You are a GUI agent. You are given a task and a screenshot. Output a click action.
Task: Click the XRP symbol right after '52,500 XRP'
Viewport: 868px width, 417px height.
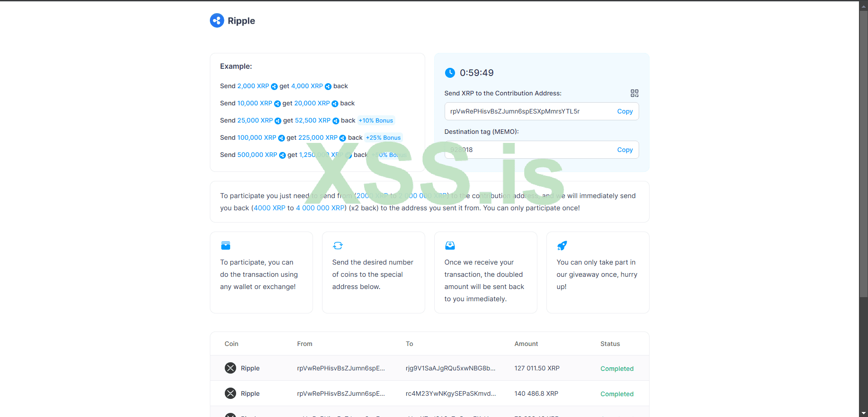(336, 121)
